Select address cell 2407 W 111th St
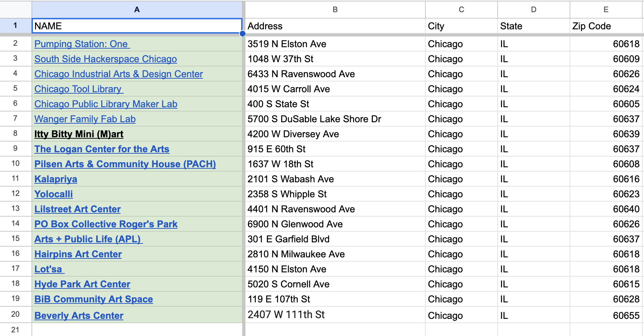Screen dimensions: 644x336 point(335,315)
